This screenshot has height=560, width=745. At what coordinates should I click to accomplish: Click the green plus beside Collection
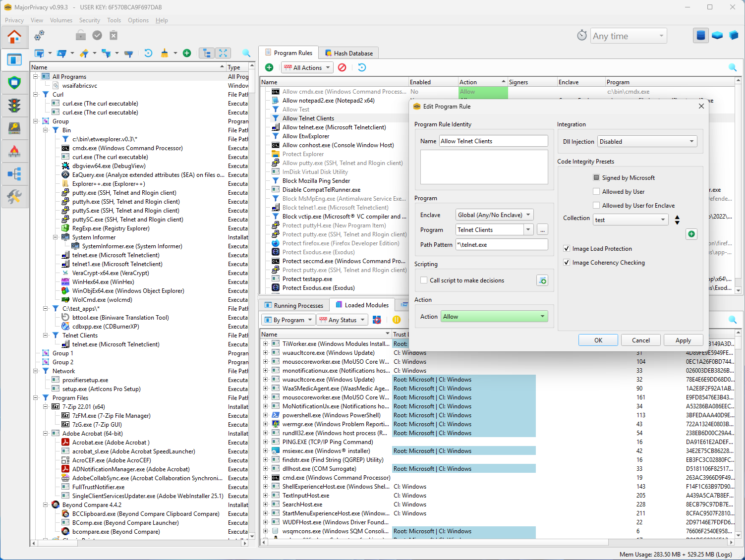pos(691,234)
